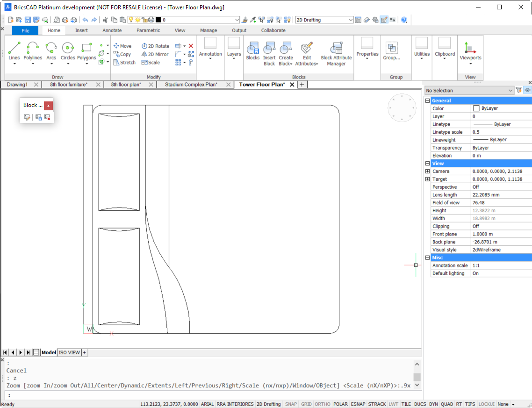Switch to the ISO VIEW layout

pos(69,352)
